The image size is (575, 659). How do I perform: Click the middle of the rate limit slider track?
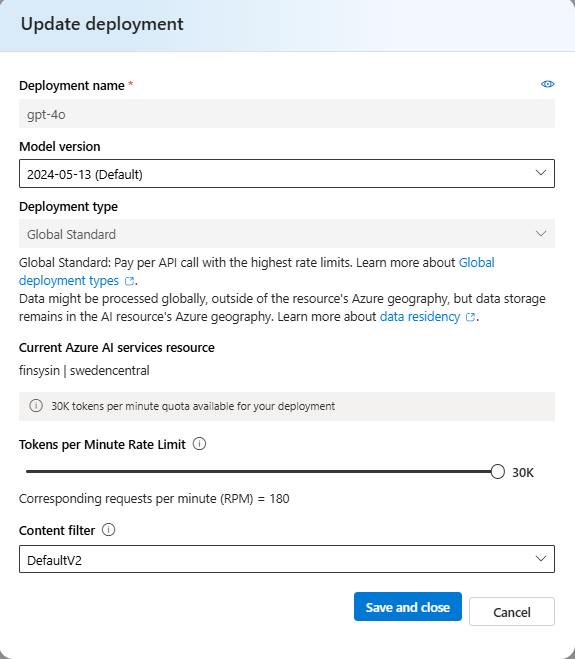pos(261,472)
